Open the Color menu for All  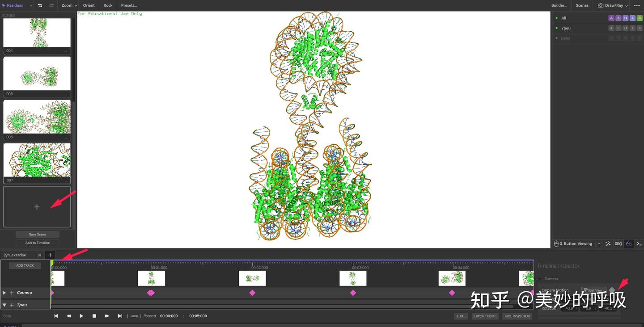pyautogui.click(x=640, y=18)
